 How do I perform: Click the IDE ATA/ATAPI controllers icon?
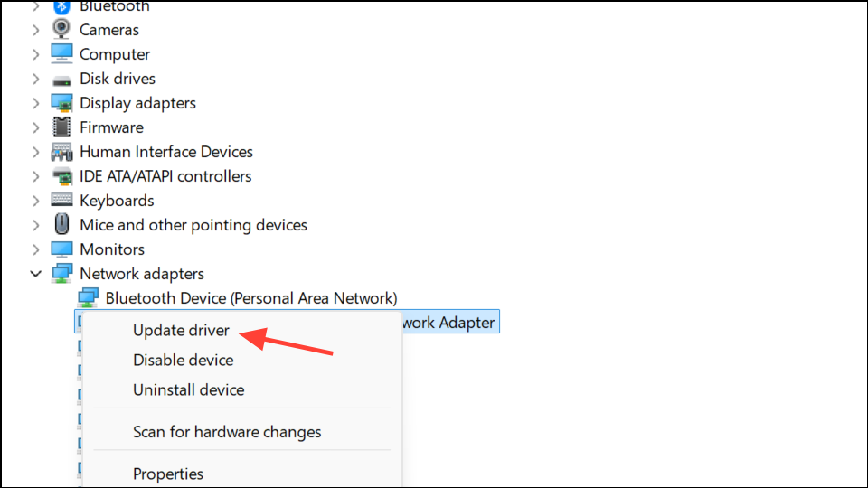(61, 176)
